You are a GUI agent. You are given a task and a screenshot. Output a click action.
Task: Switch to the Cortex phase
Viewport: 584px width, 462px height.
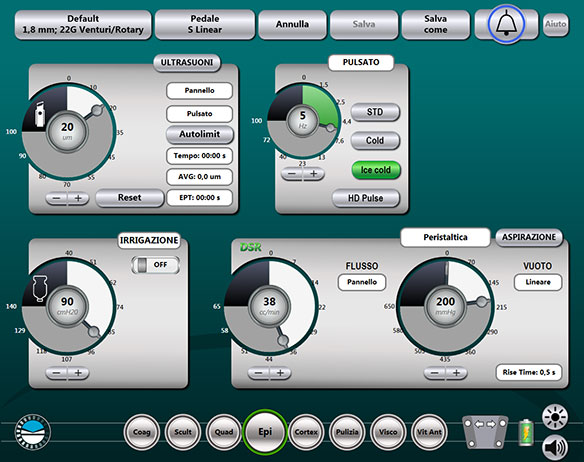306,432
